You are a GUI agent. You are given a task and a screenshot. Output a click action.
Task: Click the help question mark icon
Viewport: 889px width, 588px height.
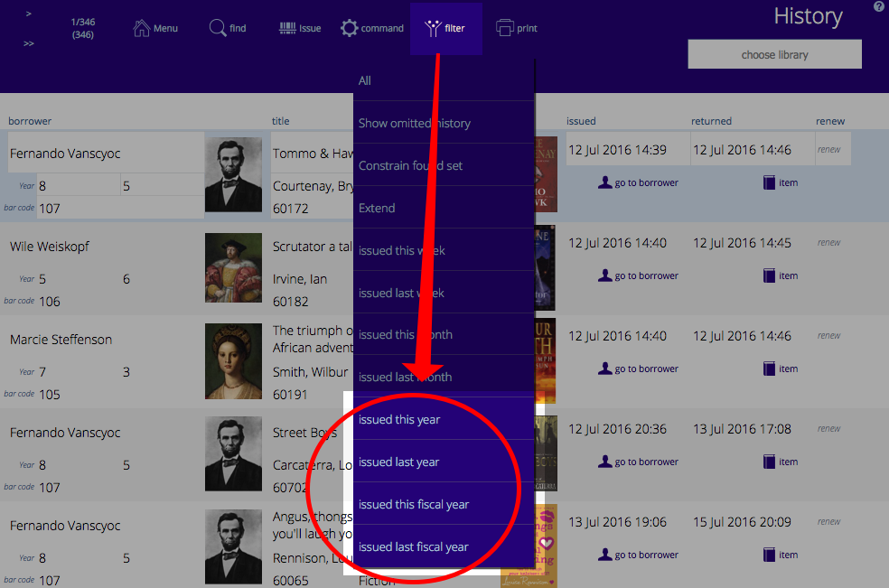[879, 7]
